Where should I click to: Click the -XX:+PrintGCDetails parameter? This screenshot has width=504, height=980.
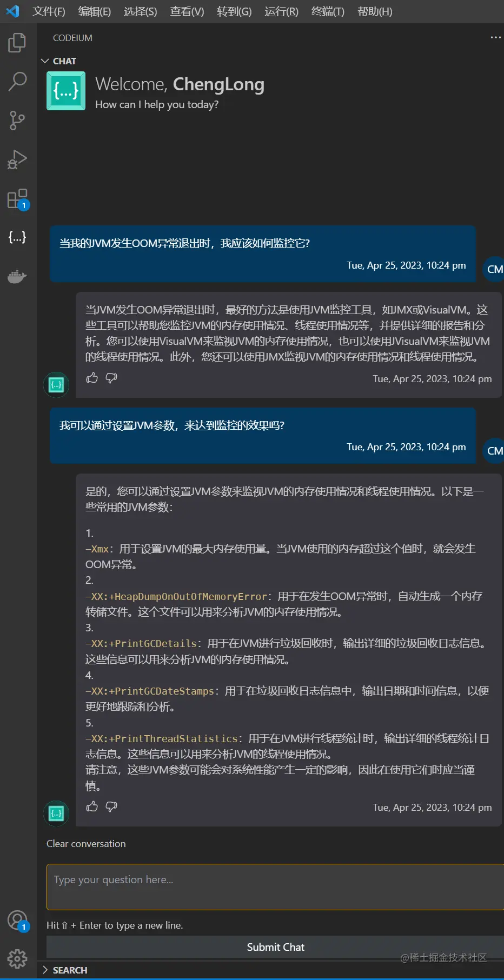pyautogui.click(x=141, y=643)
